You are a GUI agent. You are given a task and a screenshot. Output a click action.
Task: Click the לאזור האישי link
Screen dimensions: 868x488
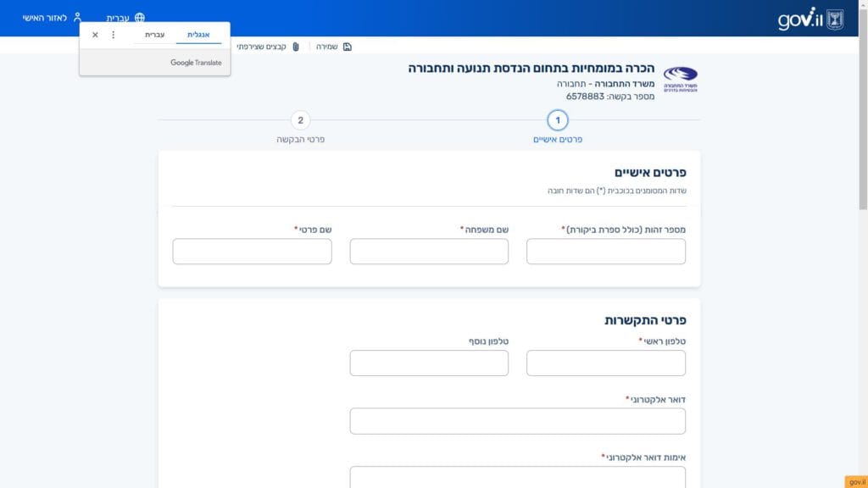(45, 18)
